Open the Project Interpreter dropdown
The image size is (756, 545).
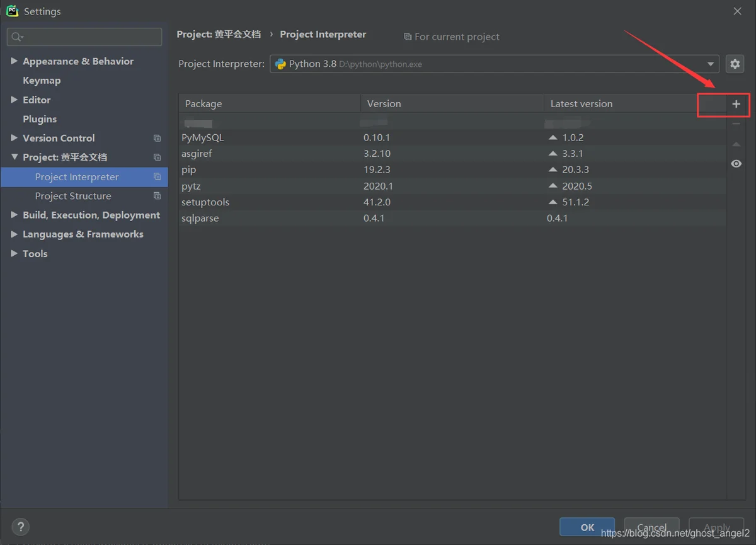pyautogui.click(x=711, y=64)
